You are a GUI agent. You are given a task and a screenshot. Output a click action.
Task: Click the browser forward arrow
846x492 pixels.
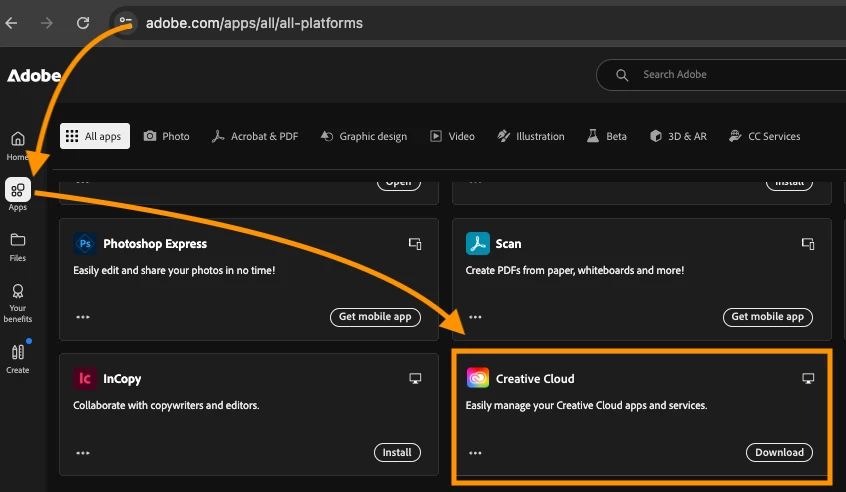[47, 23]
